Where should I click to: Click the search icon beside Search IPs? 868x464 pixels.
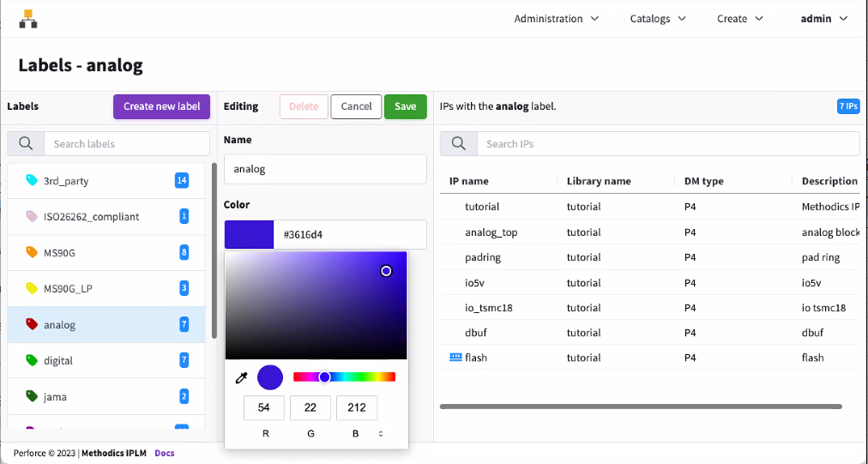(459, 144)
